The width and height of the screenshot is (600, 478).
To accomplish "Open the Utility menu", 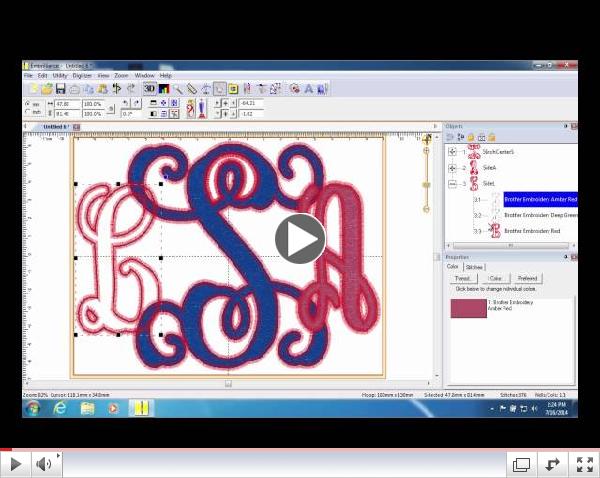I will pos(60,76).
